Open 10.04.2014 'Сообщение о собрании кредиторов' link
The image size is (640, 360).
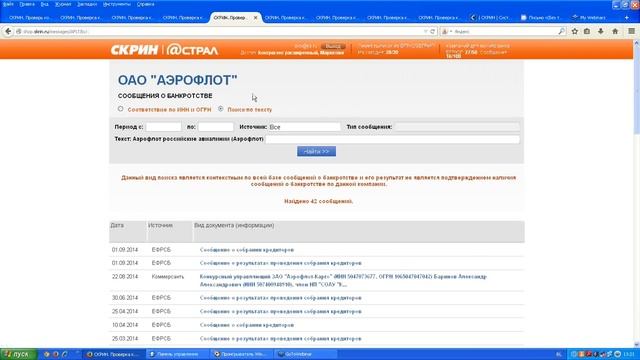pyautogui.click(x=247, y=325)
